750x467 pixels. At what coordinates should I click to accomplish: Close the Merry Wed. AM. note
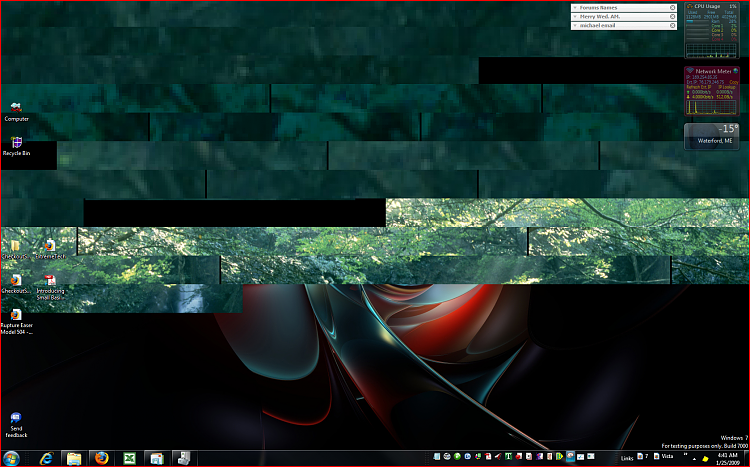(673, 16)
